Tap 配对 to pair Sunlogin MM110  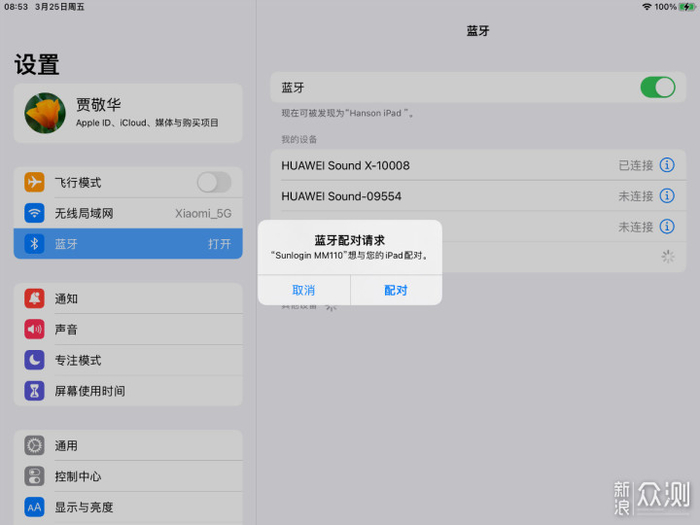click(396, 290)
